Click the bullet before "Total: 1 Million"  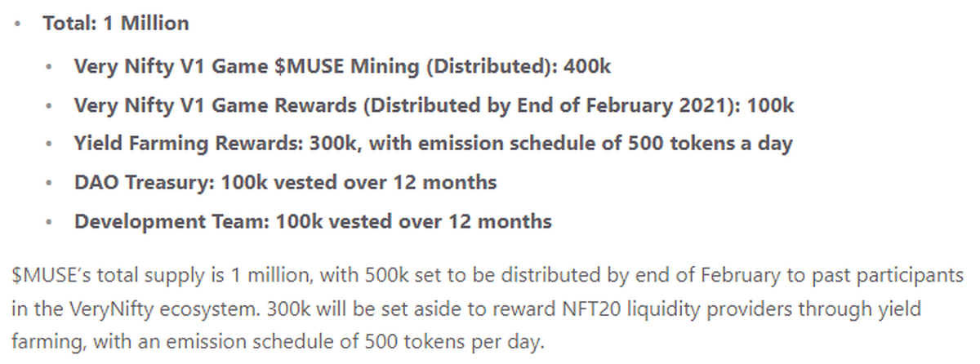pos(17,24)
